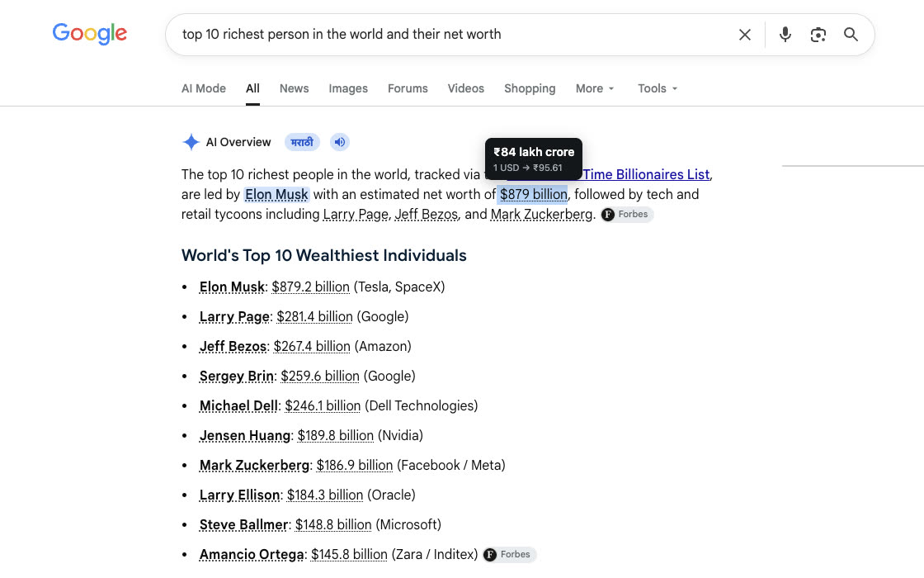This screenshot has height=578, width=924.
Task: Click the World's Top 10 Wealthiest Individuals heading
Action: (x=324, y=255)
